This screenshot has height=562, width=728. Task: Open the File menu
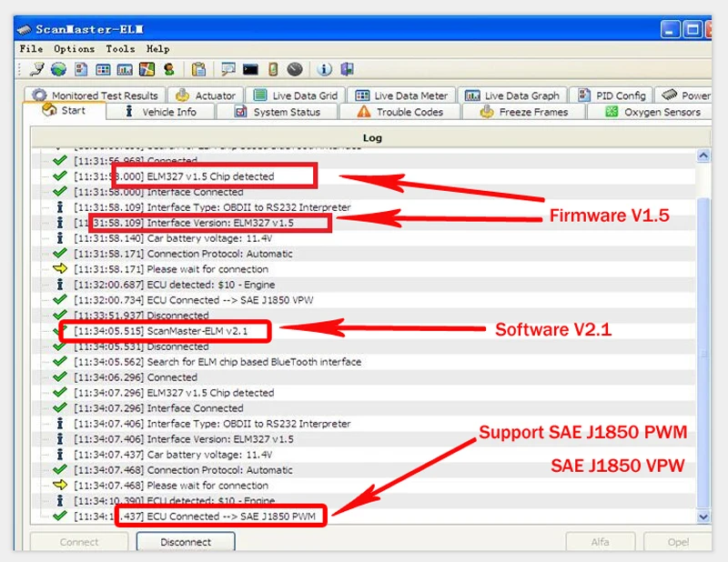pyautogui.click(x=31, y=49)
